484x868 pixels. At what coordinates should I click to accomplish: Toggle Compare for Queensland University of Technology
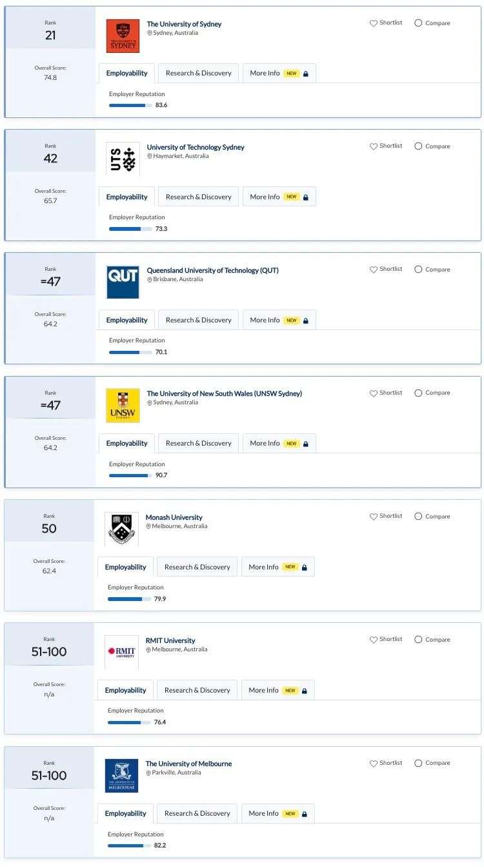[418, 270]
